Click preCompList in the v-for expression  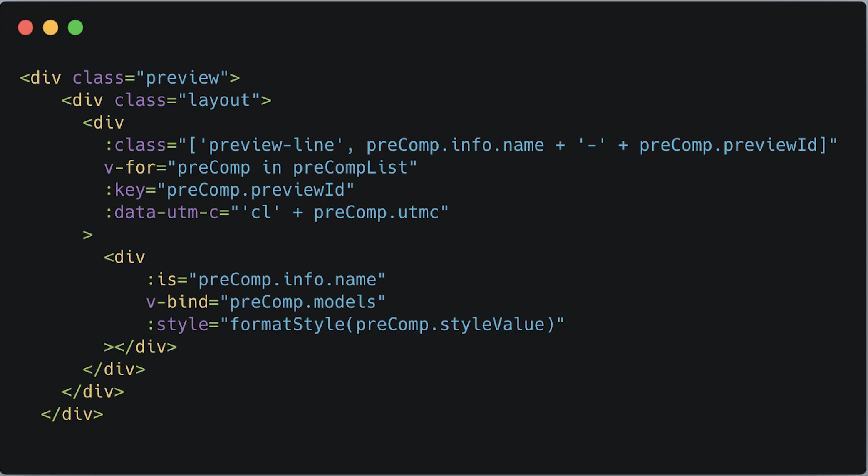[x=350, y=168]
